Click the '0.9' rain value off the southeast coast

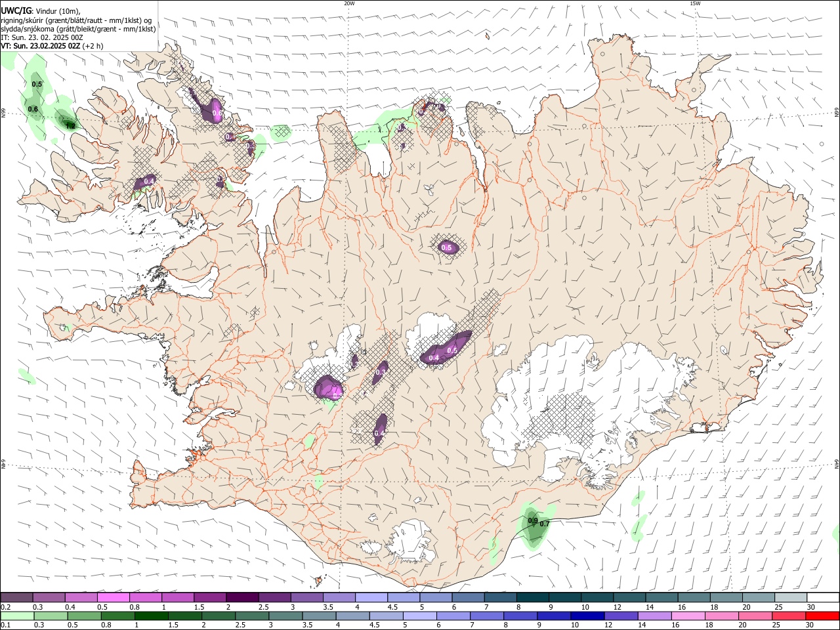click(x=533, y=521)
